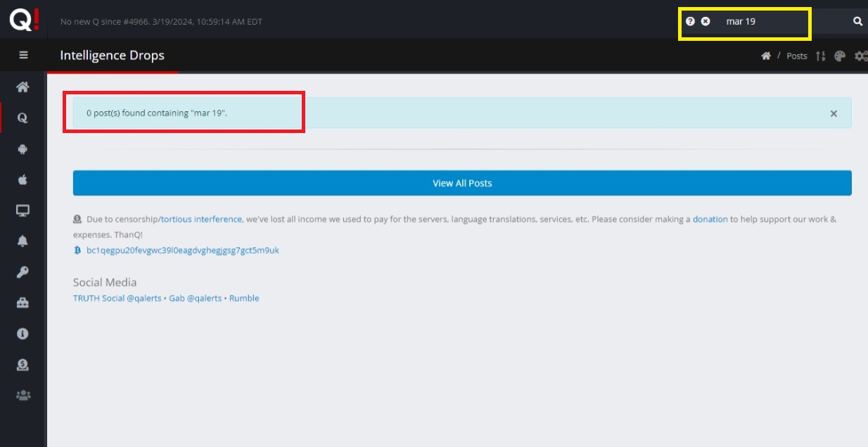Open the 'donation' link
The image size is (868, 447).
click(x=710, y=219)
